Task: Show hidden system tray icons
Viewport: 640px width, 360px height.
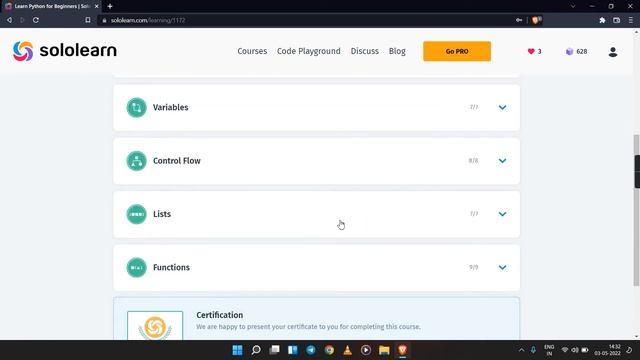Action: point(521,350)
